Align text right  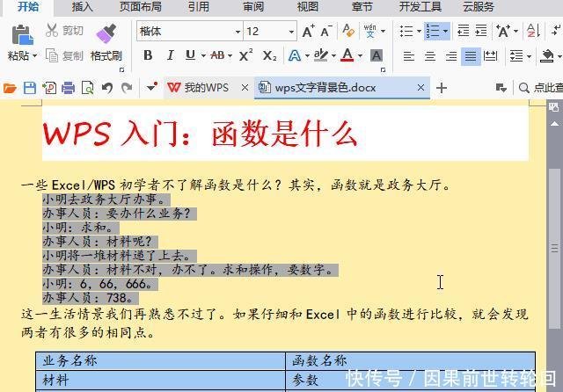(x=450, y=56)
